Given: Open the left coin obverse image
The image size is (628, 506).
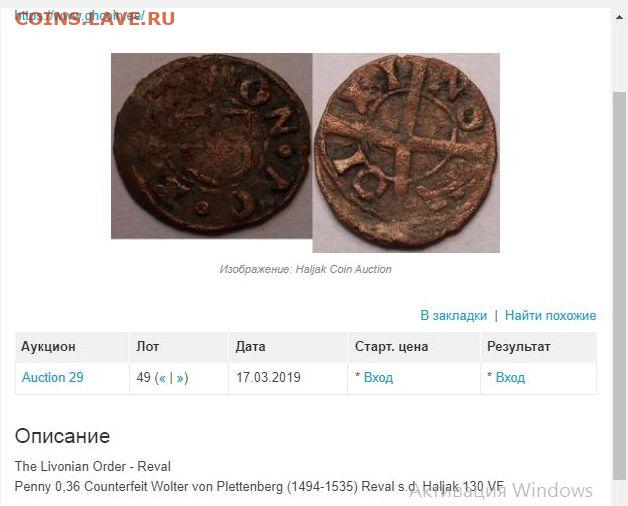Looking at the screenshot, I should click(x=211, y=146).
